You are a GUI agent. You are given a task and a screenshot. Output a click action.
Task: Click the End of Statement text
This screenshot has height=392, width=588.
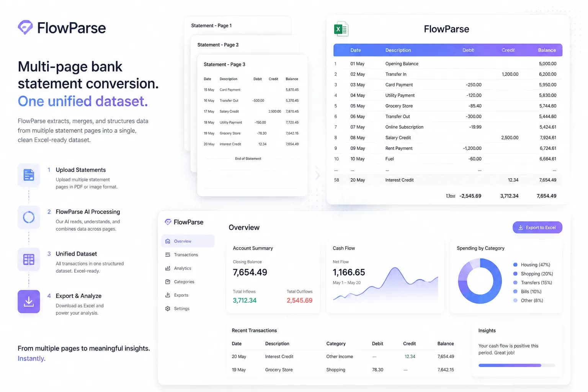tap(248, 158)
